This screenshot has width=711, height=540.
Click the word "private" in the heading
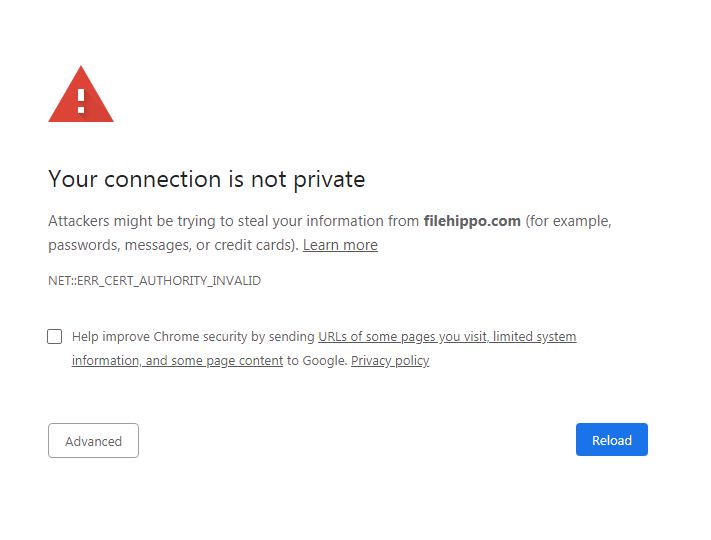tap(329, 180)
